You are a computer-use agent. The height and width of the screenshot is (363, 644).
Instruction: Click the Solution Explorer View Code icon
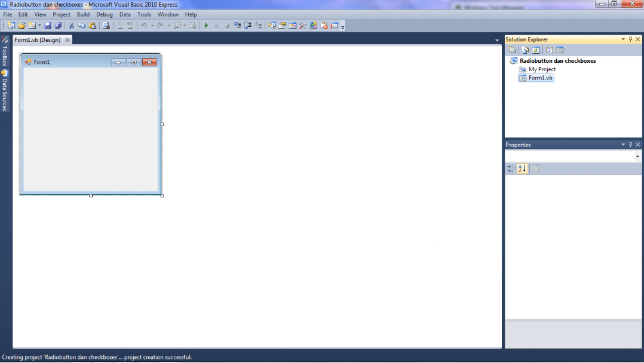[x=550, y=50]
